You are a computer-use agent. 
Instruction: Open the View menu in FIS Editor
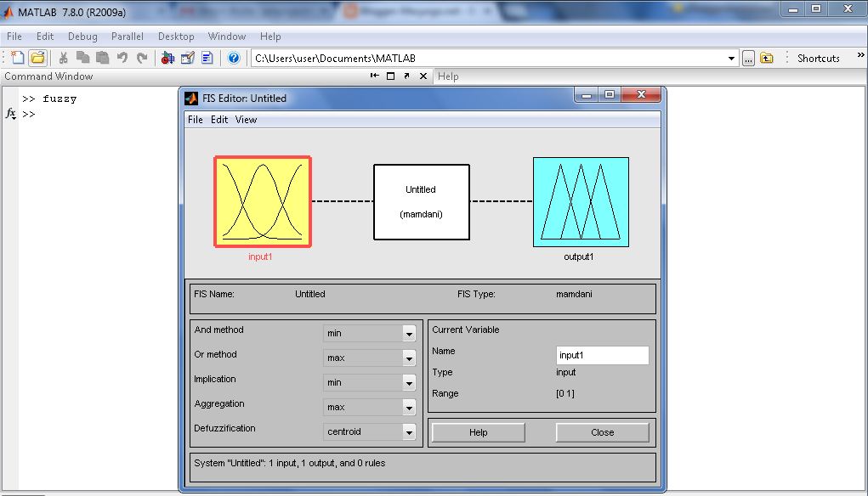tap(246, 120)
